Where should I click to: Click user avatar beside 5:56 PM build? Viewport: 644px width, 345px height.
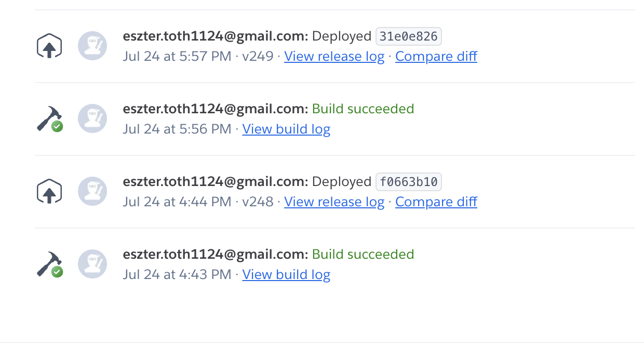tap(92, 118)
